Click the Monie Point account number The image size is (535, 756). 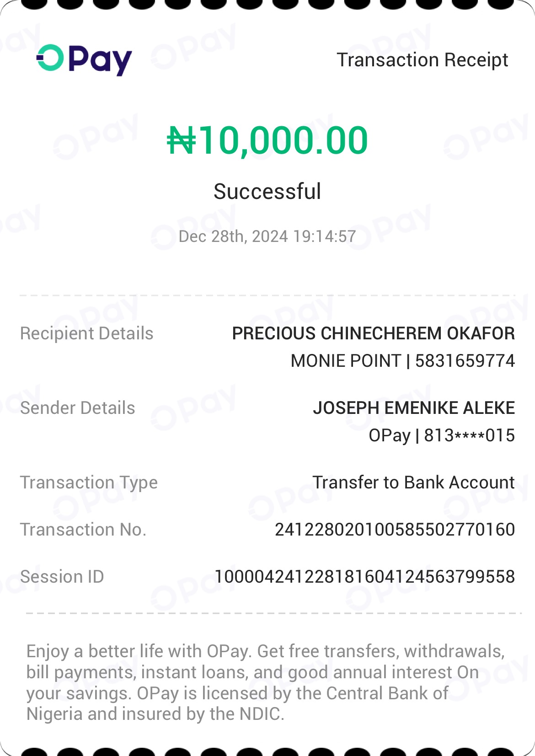click(x=402, y=361)
